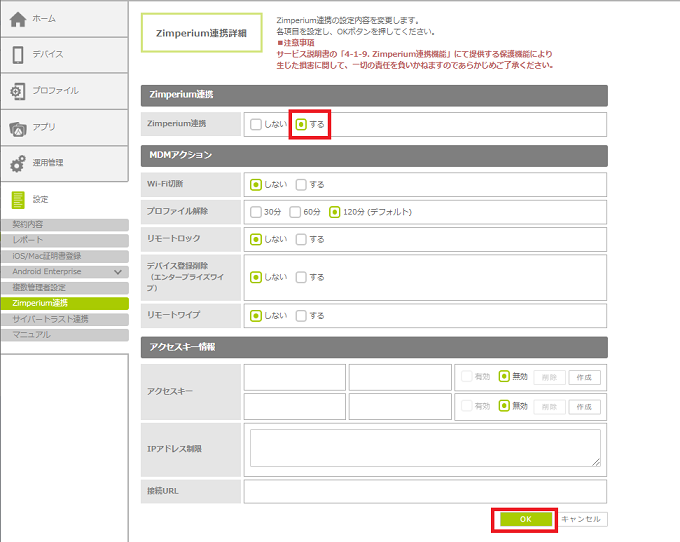680x542 pixels.
Task: Click the キャンセル button
Action: [582, 519]
